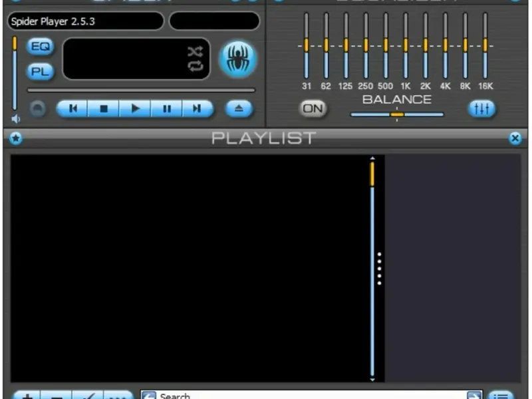Click the empty time display box
This screenshot has width=532, height=399.
click(214, 21)
